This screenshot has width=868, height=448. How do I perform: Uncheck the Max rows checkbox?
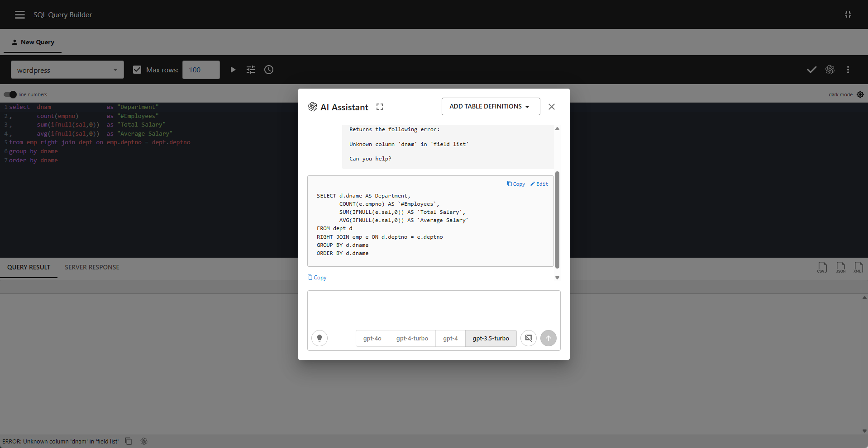[x=137, y=70]
